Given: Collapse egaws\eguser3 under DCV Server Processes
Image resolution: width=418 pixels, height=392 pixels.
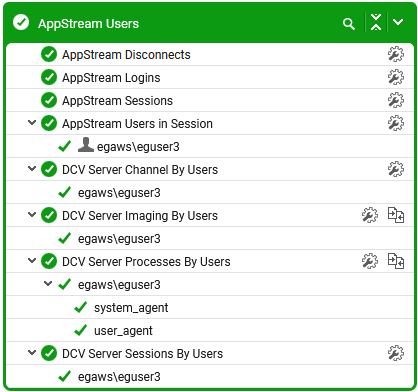Looking at the screenshot, I should (x=48, y=283).
